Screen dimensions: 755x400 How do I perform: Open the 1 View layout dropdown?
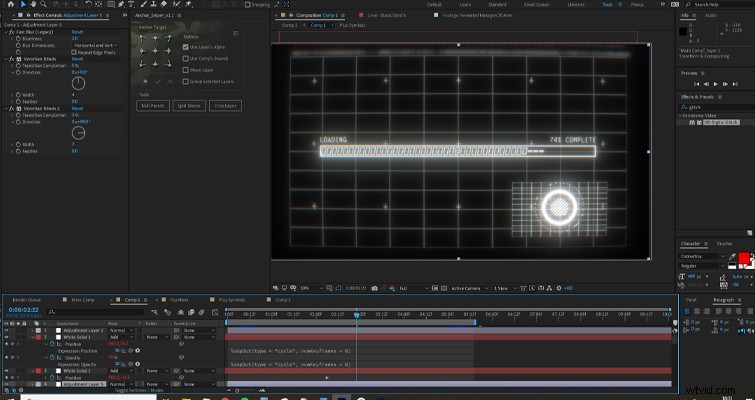click(505, 288)
